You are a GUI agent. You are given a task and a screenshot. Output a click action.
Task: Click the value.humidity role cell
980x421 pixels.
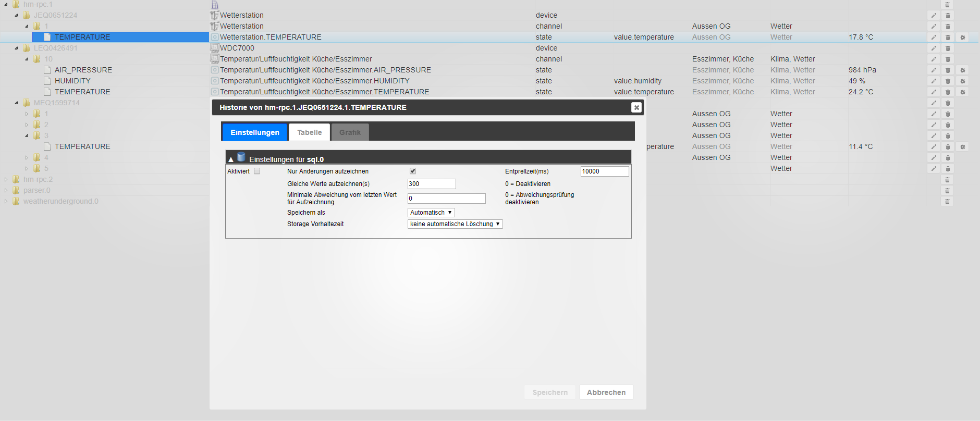(x=638, y=81)
